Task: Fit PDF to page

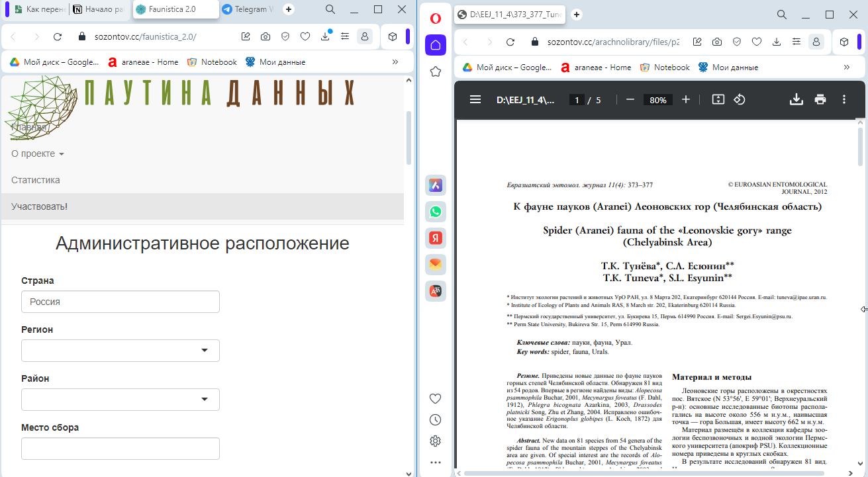Action: (718, 99)
